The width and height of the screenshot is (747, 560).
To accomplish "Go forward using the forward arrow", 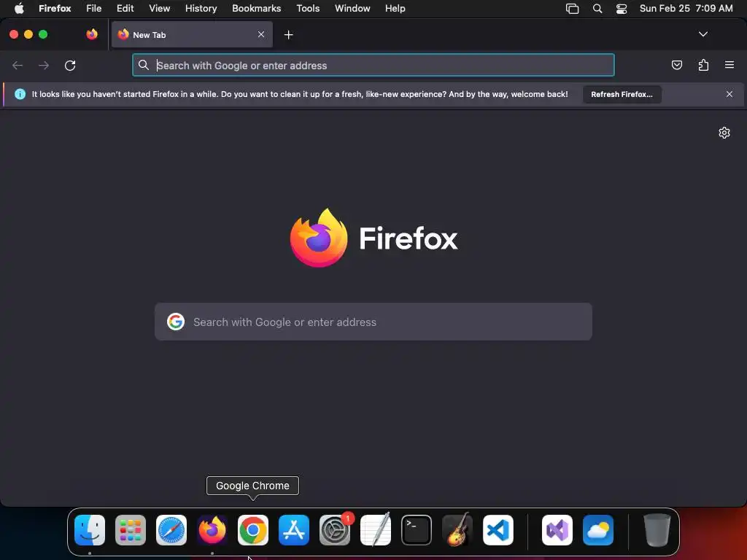I will coord(43,65).
